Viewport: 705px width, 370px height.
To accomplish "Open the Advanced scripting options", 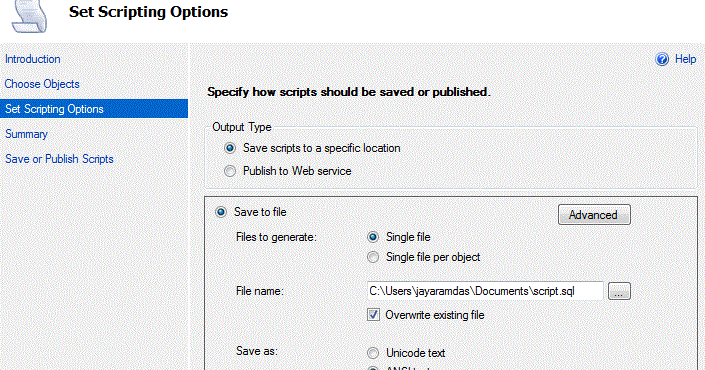I will (x=594, y=215).
